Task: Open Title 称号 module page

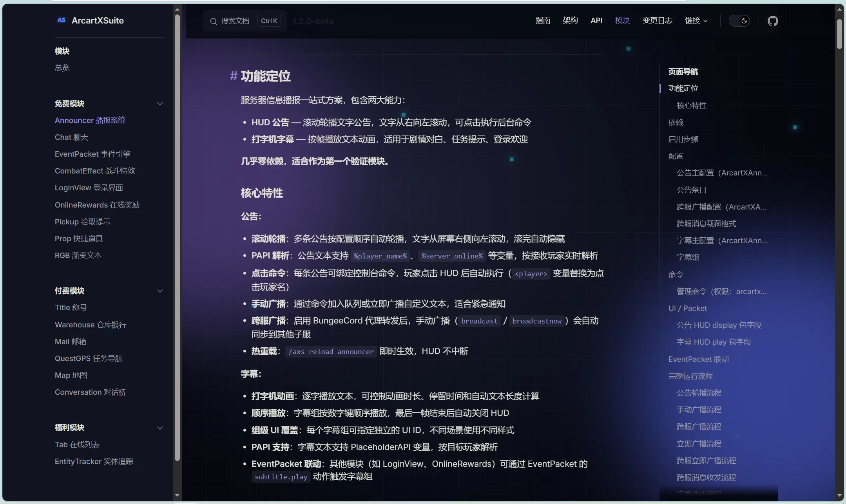Action: pyautogui.click(x=71, y=307)
